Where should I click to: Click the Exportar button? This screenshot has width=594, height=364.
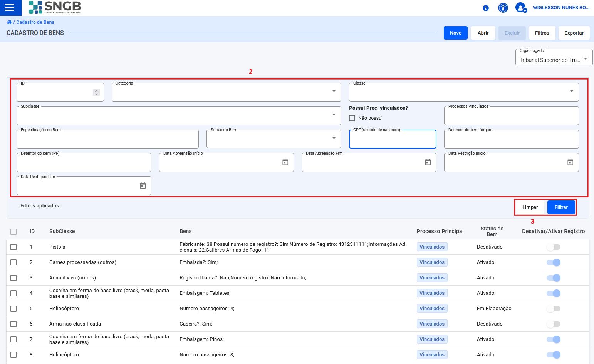click(x=574, y=33)
